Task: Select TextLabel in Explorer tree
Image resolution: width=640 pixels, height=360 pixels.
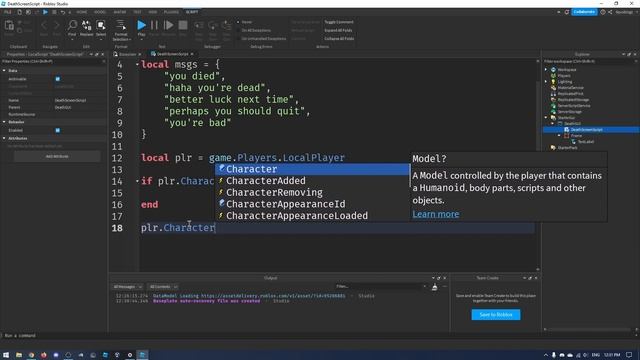Action: coord(586,142)
